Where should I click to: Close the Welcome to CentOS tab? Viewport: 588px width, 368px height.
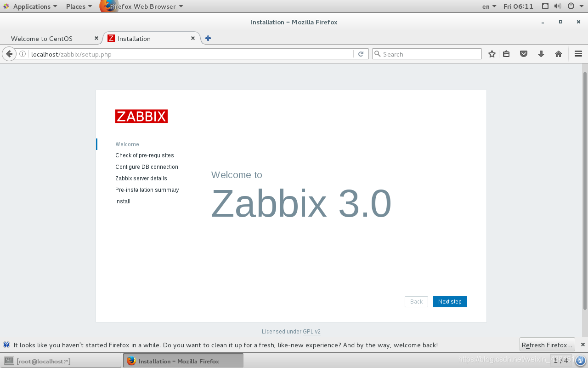(96, 38)
